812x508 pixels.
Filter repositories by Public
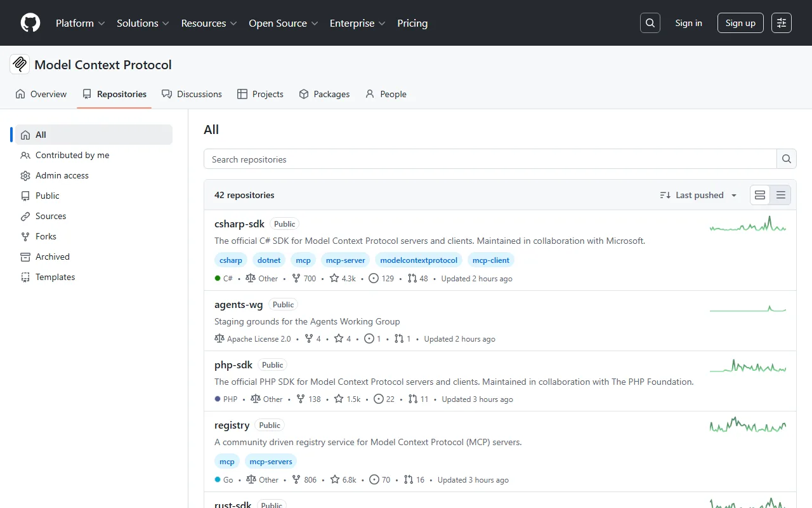click(94, 196)
